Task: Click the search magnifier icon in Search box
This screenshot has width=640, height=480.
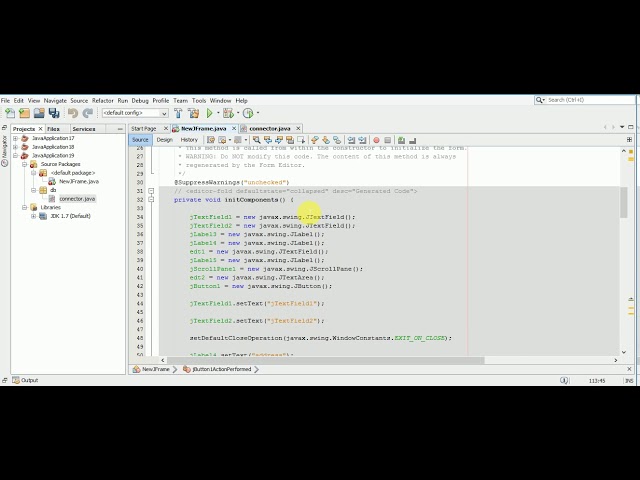Action: pos(539,100)
